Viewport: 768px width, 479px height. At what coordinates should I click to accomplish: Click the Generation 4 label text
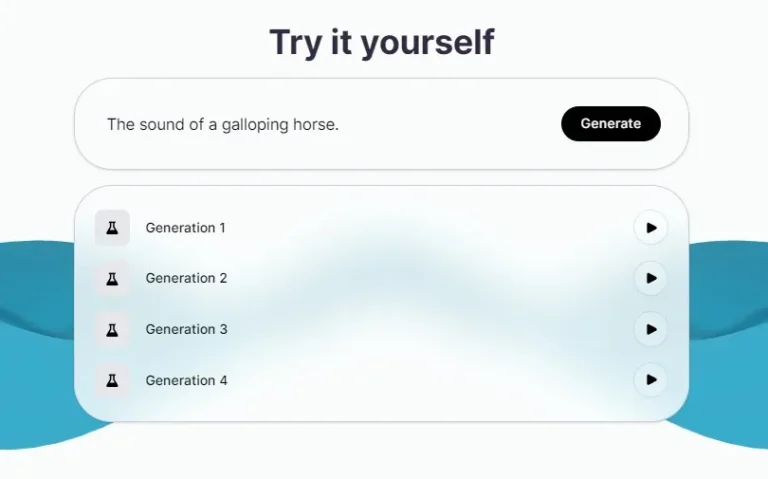click(x=186, y=380)
